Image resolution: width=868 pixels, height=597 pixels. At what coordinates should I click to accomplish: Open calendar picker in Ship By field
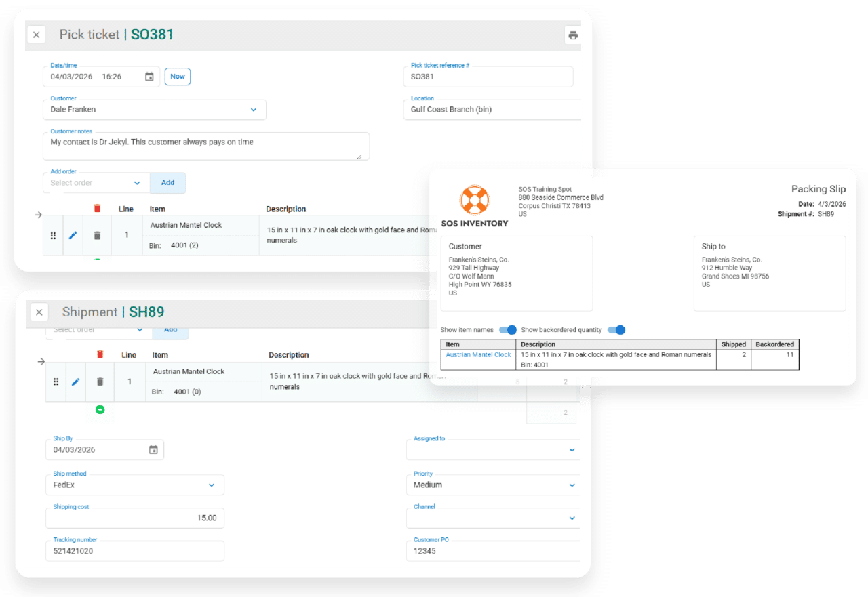(x=153, y=450)
